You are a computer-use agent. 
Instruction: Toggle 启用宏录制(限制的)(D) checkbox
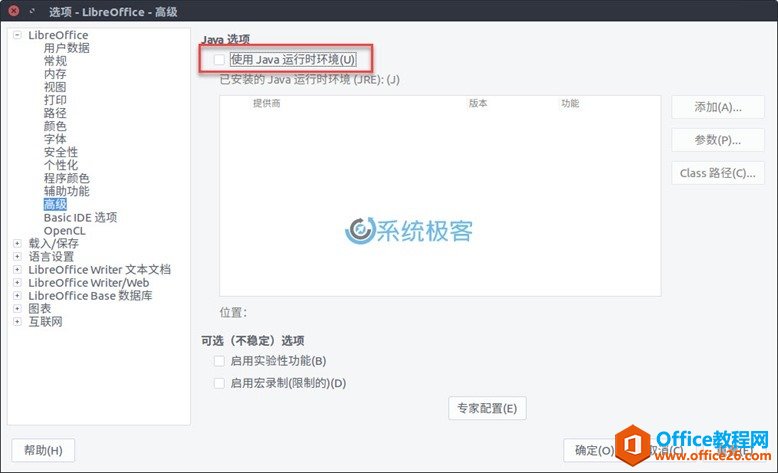coord(219,383)
